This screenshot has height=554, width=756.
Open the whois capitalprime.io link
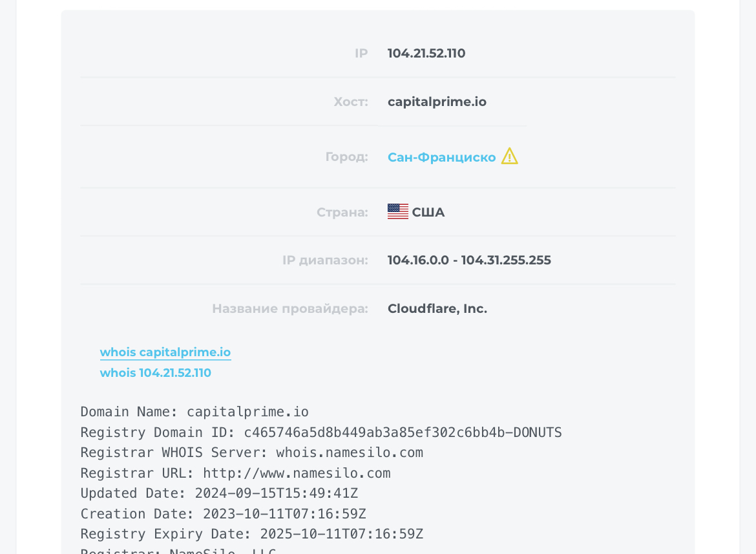(x=165, y=352)
